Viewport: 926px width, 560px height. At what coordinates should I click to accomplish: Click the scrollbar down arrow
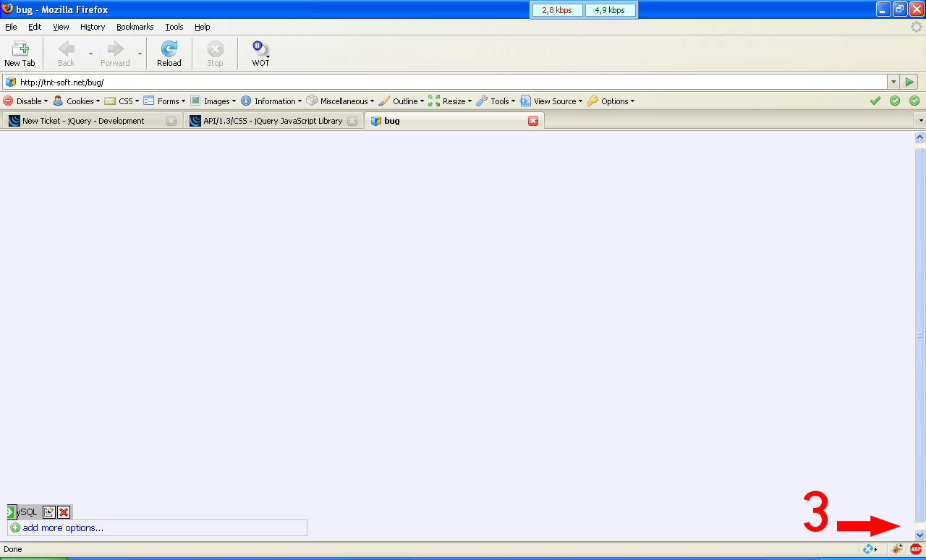919,535
